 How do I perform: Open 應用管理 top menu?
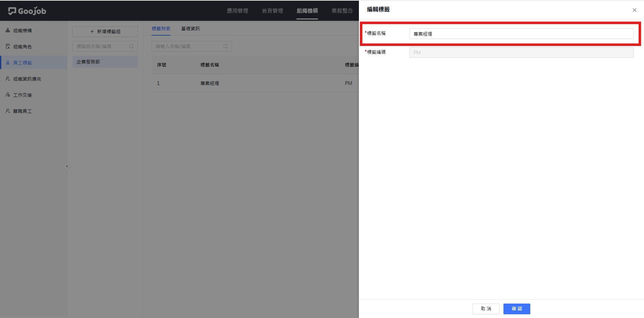(x=237, y=11)
